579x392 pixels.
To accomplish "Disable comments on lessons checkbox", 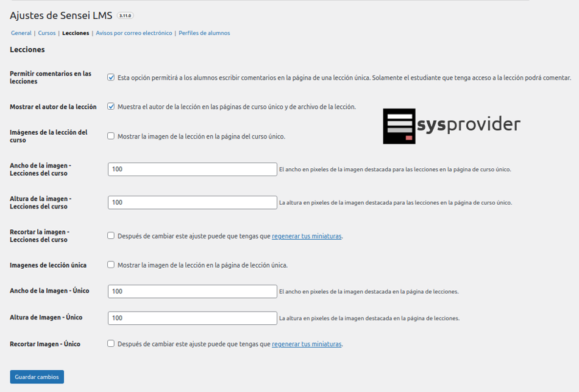I will point(111,77).
